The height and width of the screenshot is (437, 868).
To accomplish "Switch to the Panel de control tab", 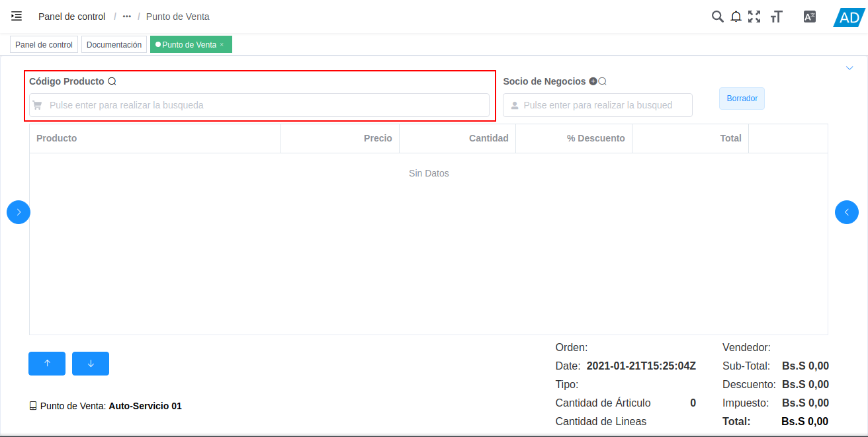I will 44,45.
